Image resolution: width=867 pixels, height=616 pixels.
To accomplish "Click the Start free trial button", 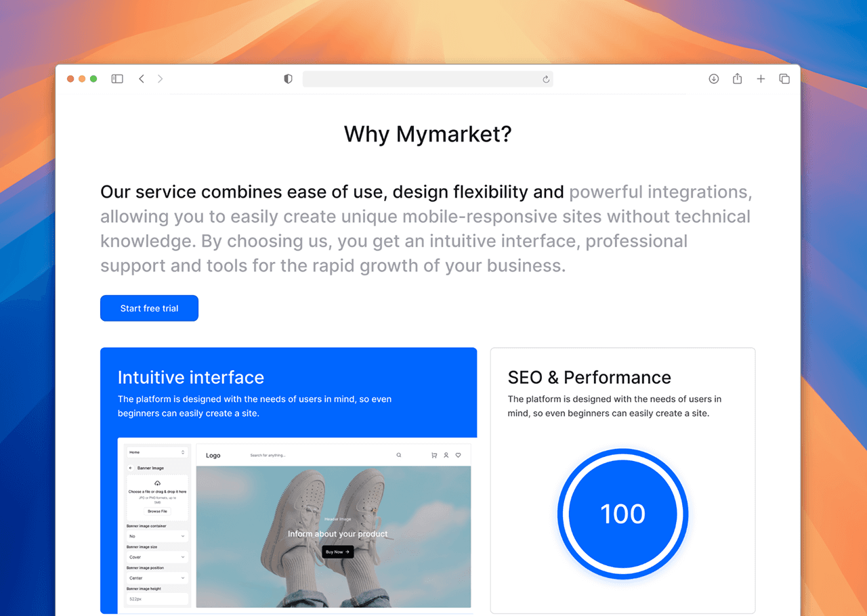I will 149,308.
